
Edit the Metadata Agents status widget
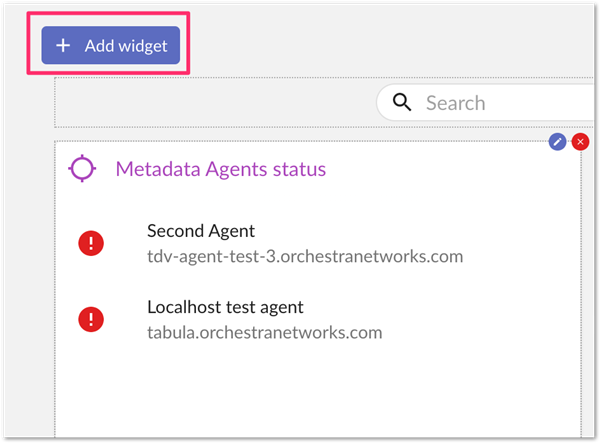[x=558, y=142]
